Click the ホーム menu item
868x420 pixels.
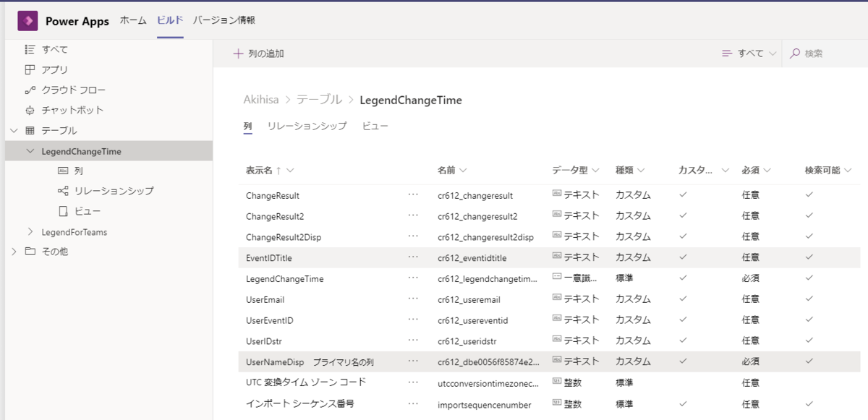(132, 21)
